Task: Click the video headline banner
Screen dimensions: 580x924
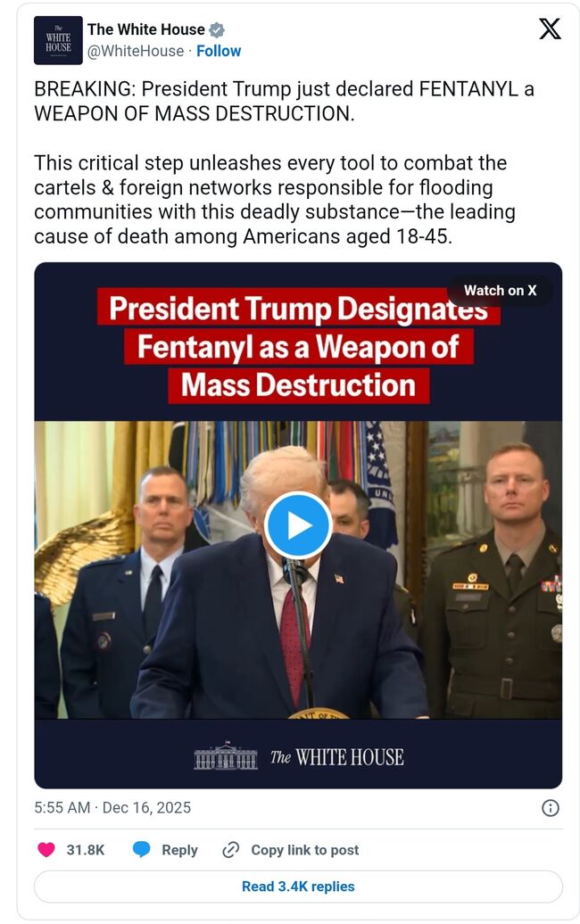Action: (x=298, y=346)
